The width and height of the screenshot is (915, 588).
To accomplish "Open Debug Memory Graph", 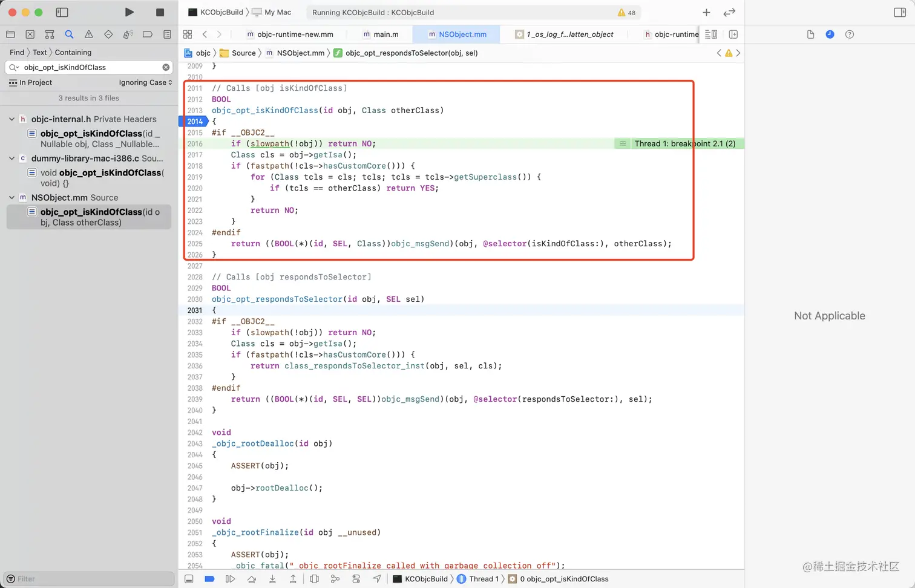I will click(x=335, y=579).
